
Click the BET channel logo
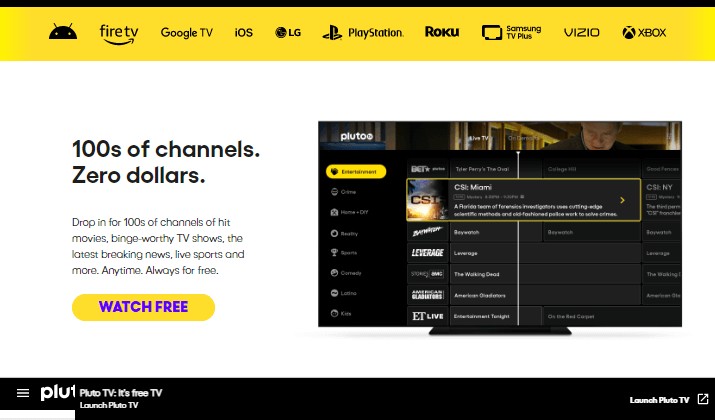coord(428,169)
